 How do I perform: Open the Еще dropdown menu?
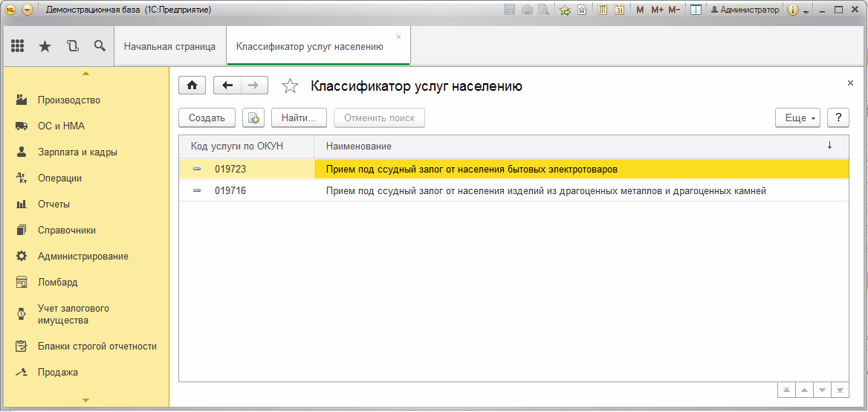[799, 118]
